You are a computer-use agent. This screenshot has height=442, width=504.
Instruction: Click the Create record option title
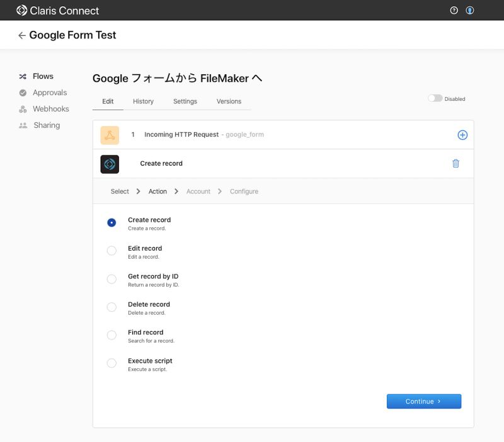click(x=149, y=220)
